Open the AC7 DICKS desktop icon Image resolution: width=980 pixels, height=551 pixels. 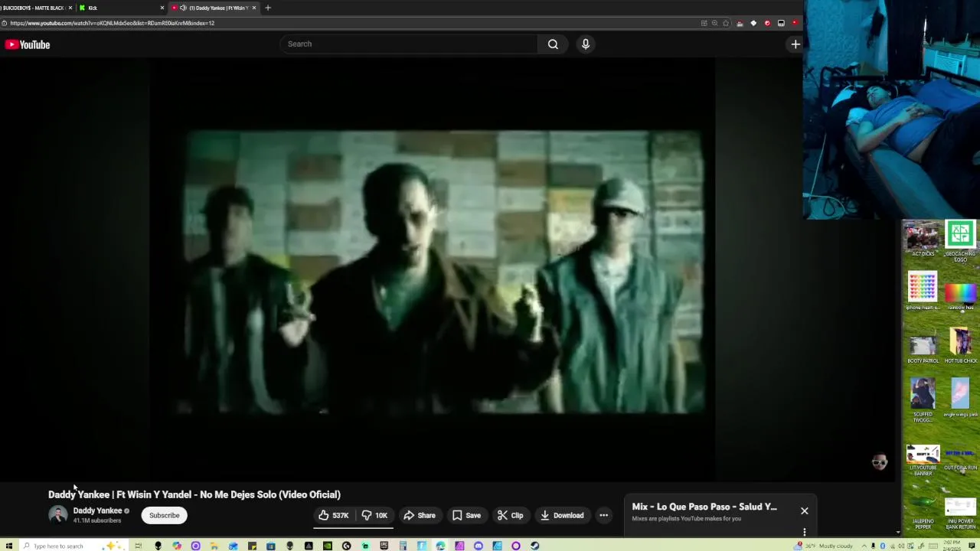click(923, 240)
